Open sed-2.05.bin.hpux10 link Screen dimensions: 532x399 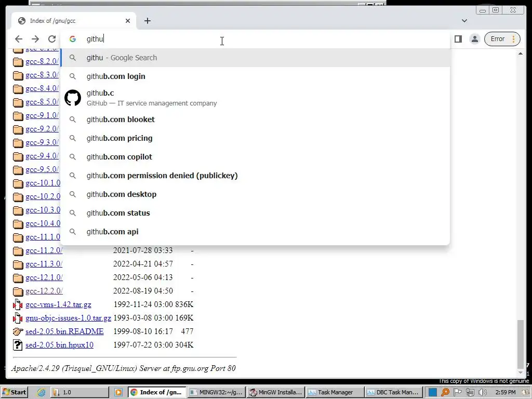coord(59,345)
